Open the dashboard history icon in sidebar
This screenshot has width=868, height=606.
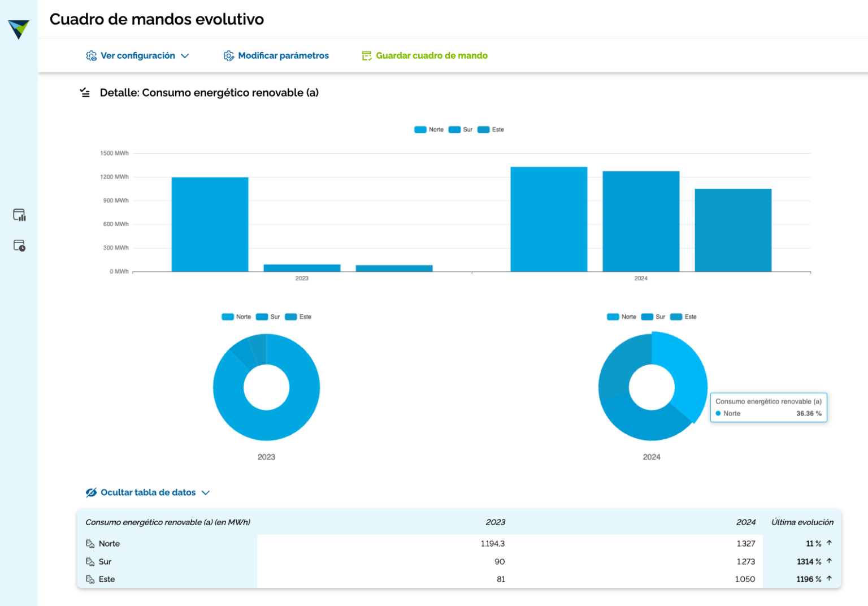tap(19, 245)
